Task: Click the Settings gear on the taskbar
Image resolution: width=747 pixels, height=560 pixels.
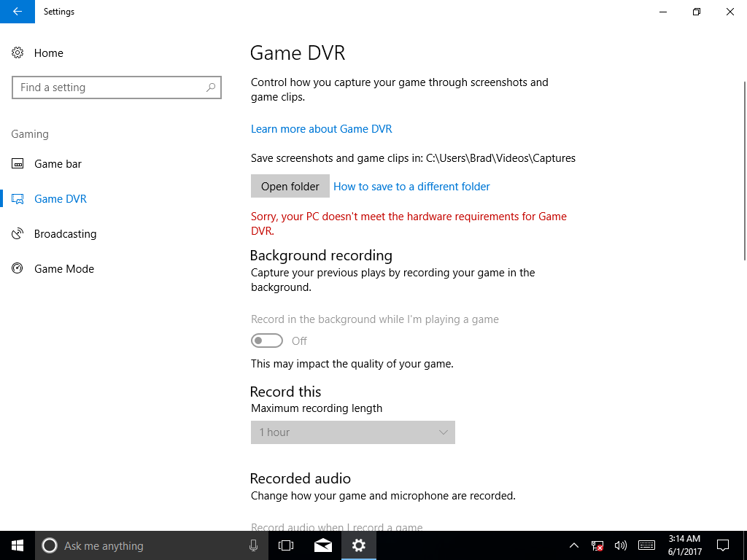Action: (359, 545)
